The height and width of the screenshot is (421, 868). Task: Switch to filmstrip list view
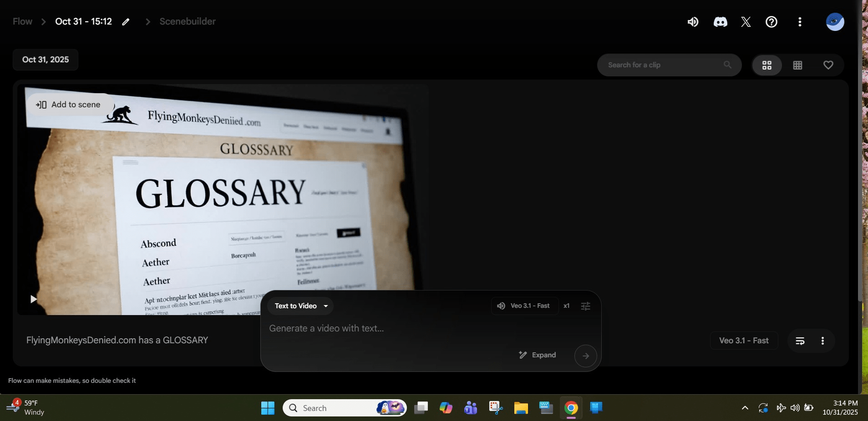point(798,65)
